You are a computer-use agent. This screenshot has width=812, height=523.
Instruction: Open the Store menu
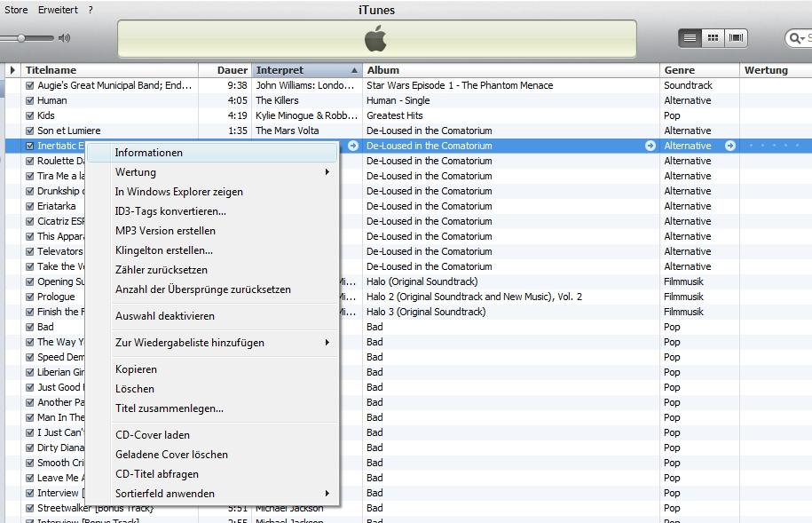tap(16, 10)
